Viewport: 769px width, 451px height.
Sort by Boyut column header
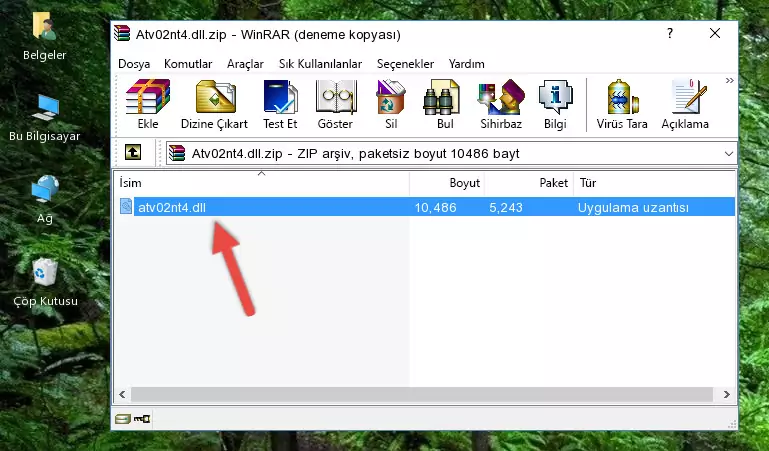click(x=447, y=183)
